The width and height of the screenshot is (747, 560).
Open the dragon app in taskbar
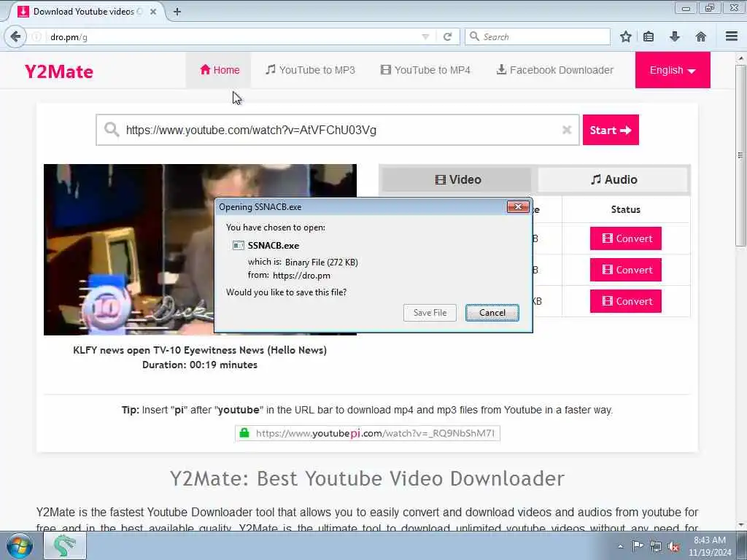click(65, 545)
